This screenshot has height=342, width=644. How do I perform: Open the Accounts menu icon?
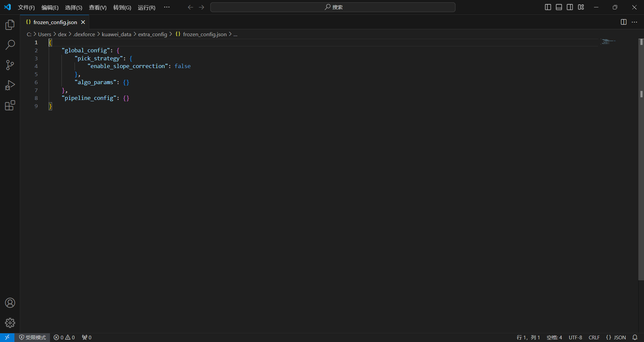tap(10, 303)
